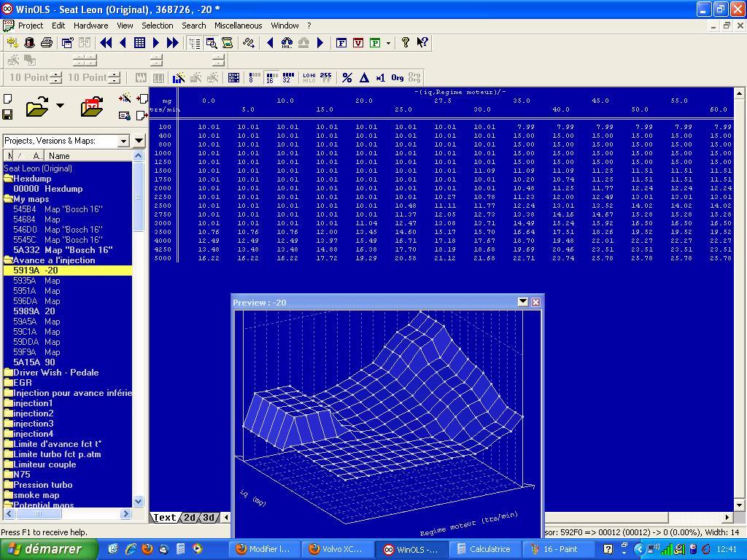
Task: Activate context help arrow-question icon
Action: coord(422,42)
